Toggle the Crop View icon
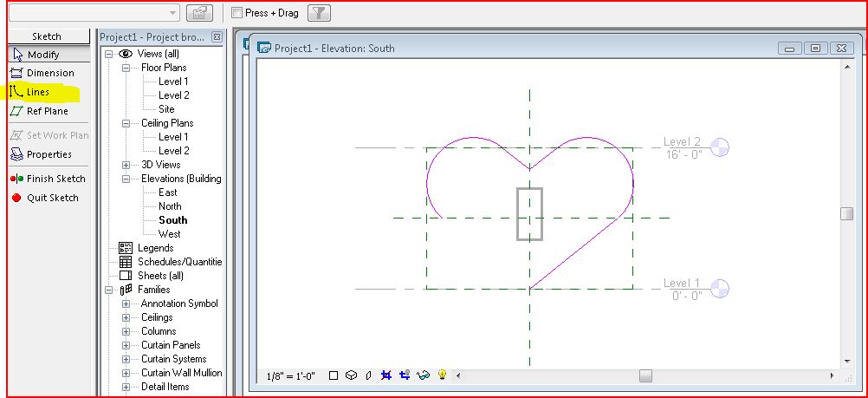 (x=386, y=375)
